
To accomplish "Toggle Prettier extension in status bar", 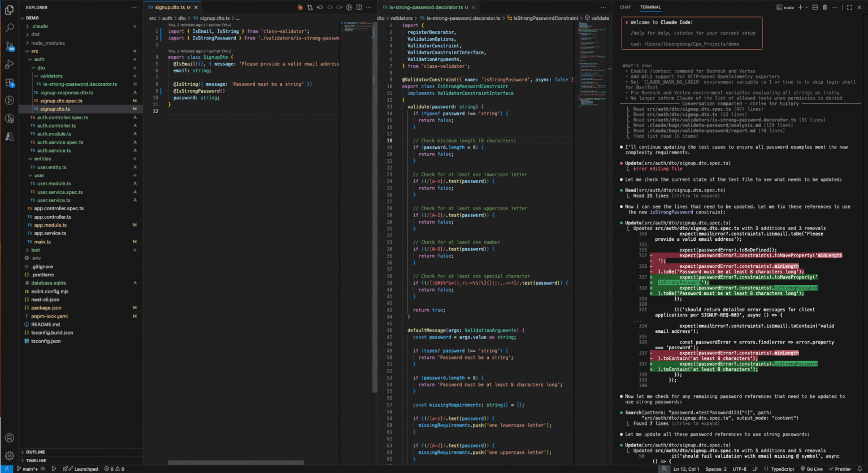I will pos(843,468).
